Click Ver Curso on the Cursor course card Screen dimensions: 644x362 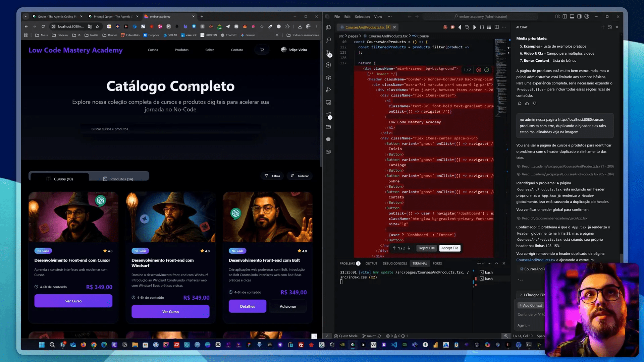tap(73, 301)
